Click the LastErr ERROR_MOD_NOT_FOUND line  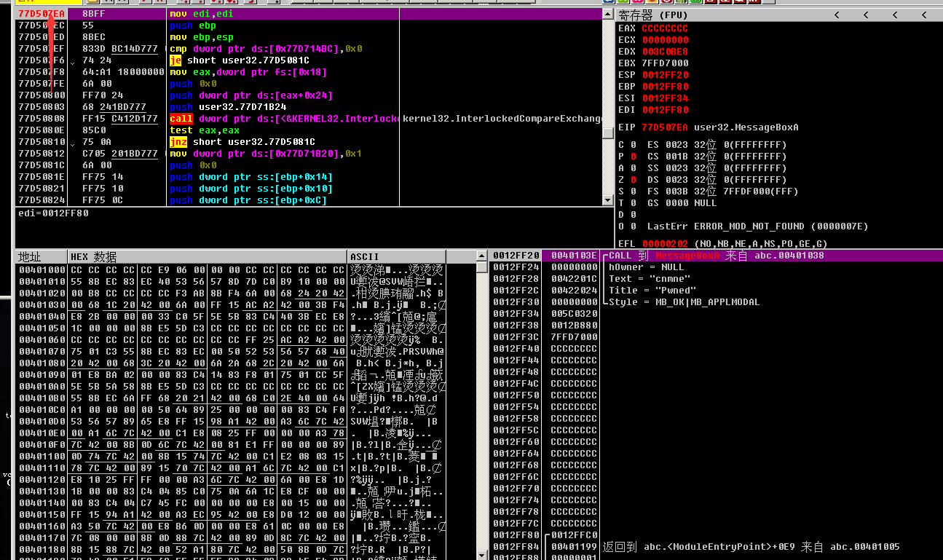757,226
